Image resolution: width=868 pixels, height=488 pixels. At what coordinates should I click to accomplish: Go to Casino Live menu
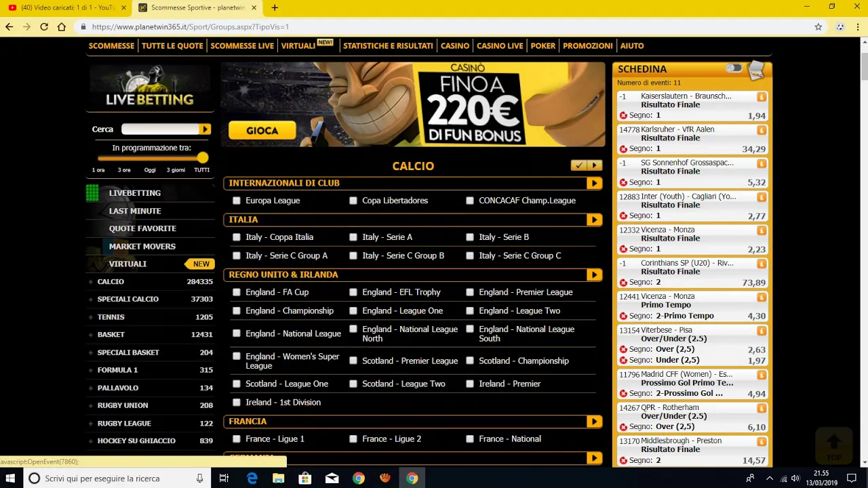pyautogui.click(x=500, y=45)
